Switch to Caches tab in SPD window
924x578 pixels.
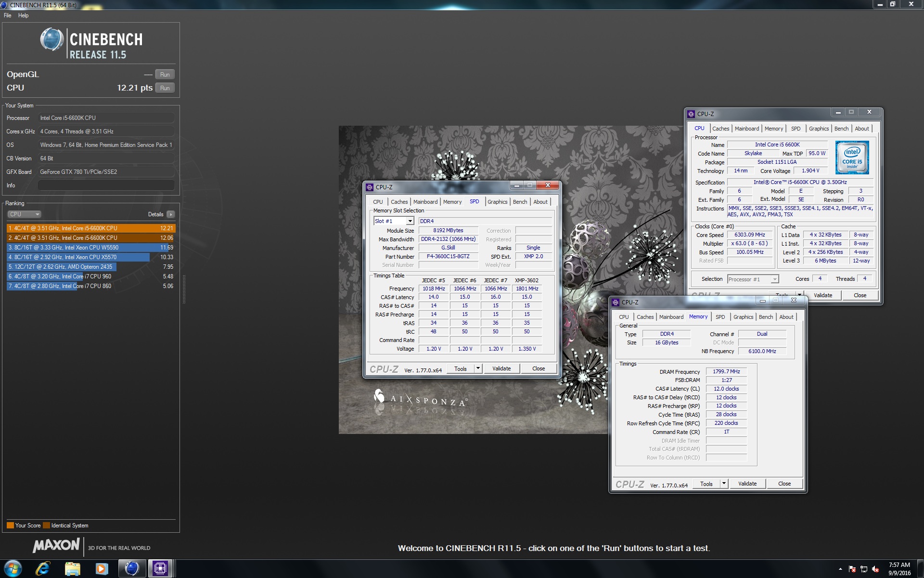tap(399, 202)
